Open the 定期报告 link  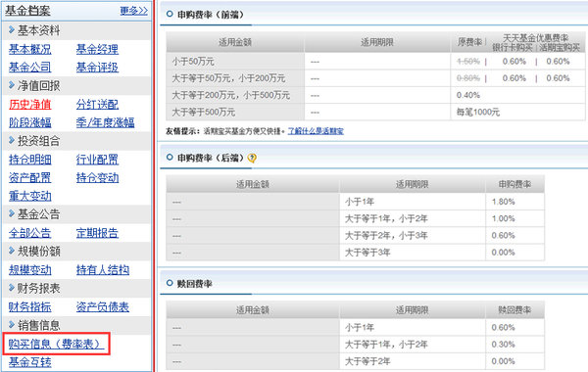tap(97, 233)
